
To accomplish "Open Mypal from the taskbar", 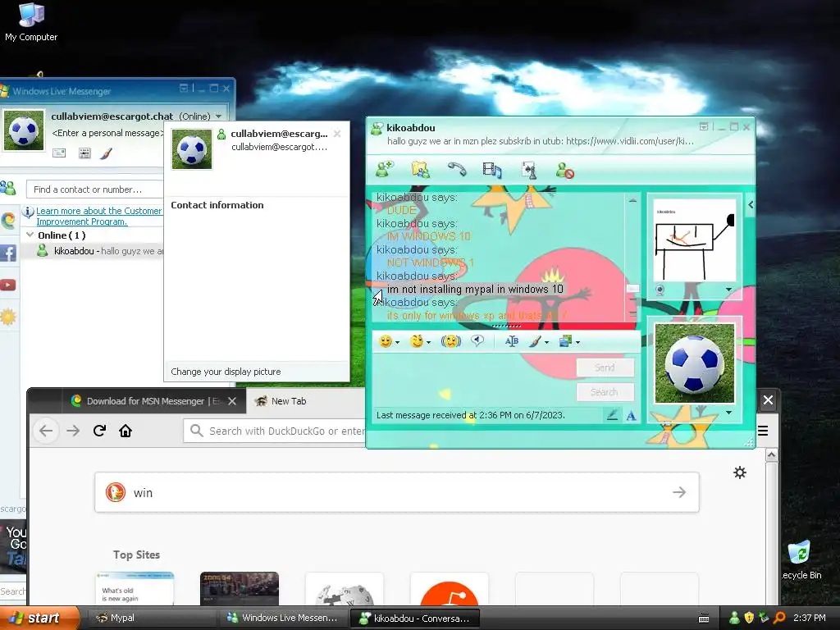I will point(151,618).
